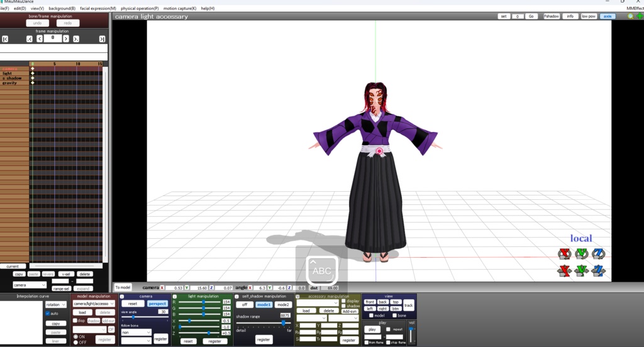Click the front view button
The height and width of the screenshot is (347, 644).
coord(370,302)
